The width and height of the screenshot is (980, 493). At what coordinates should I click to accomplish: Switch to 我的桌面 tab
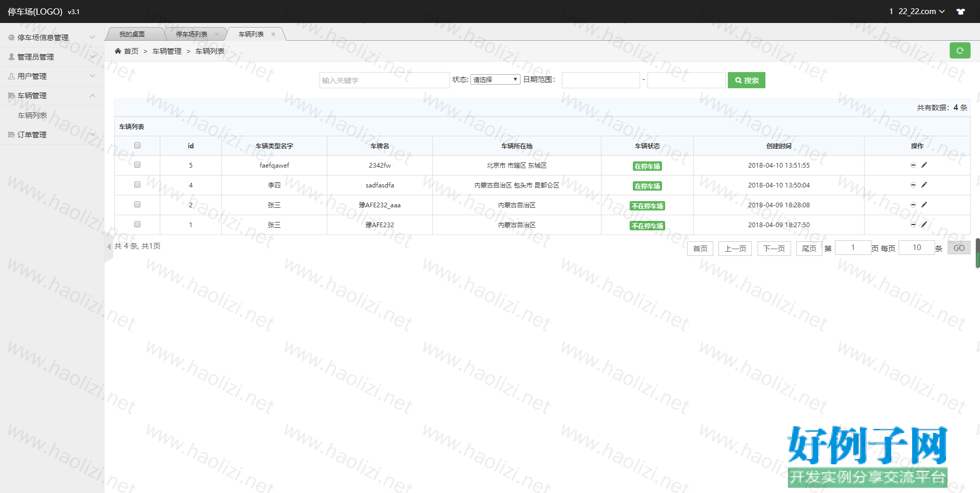(132, 34)
